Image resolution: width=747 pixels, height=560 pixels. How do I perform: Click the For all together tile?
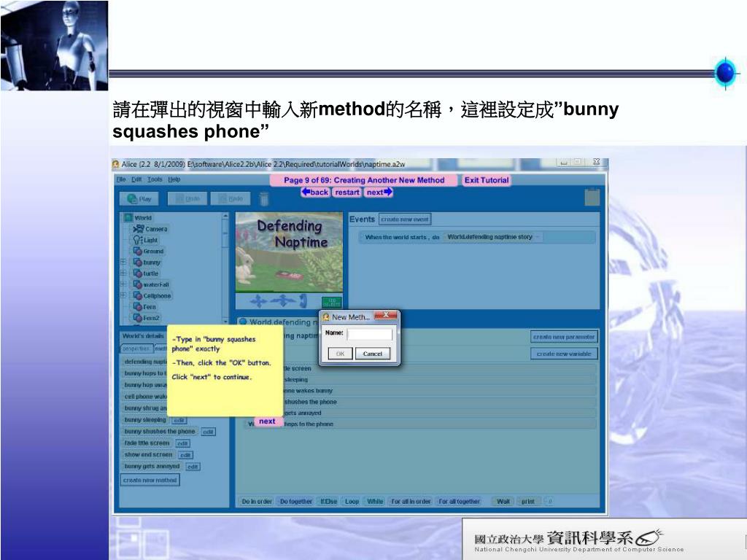(x=460, y=502)
